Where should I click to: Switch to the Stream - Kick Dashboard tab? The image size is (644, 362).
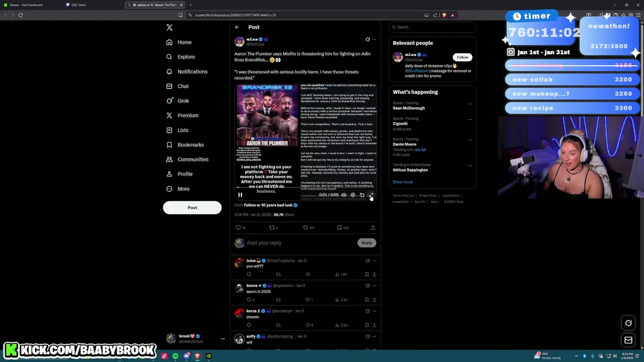(x=29, y=5)
